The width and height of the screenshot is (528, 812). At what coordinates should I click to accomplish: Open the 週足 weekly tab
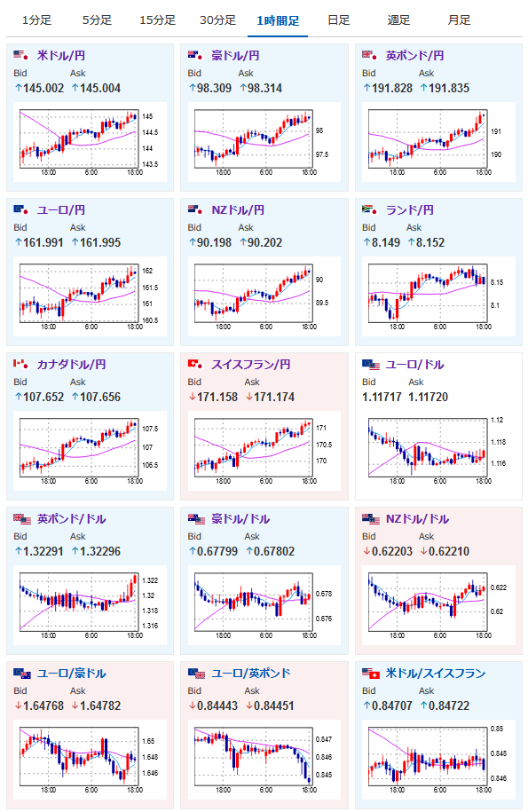click(x=398, y=20)
